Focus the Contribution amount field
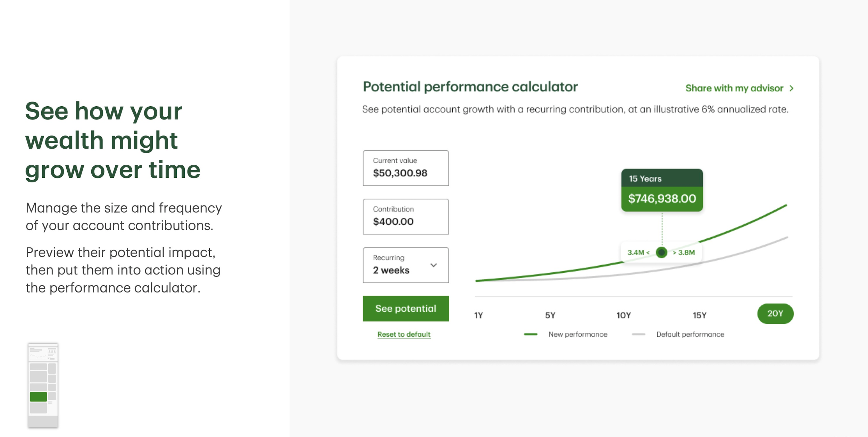Viewport: 868px width, 437px height. click(406, 217)
